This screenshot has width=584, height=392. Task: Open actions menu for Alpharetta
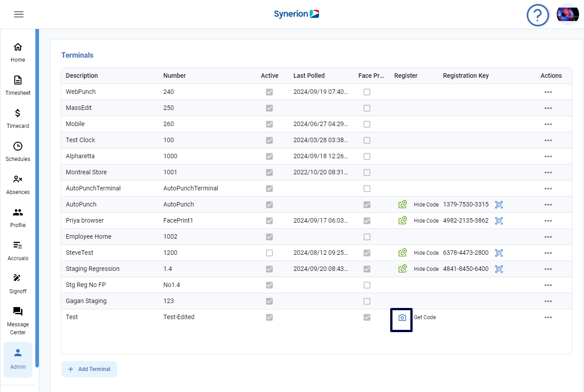[x=548, y=156]
